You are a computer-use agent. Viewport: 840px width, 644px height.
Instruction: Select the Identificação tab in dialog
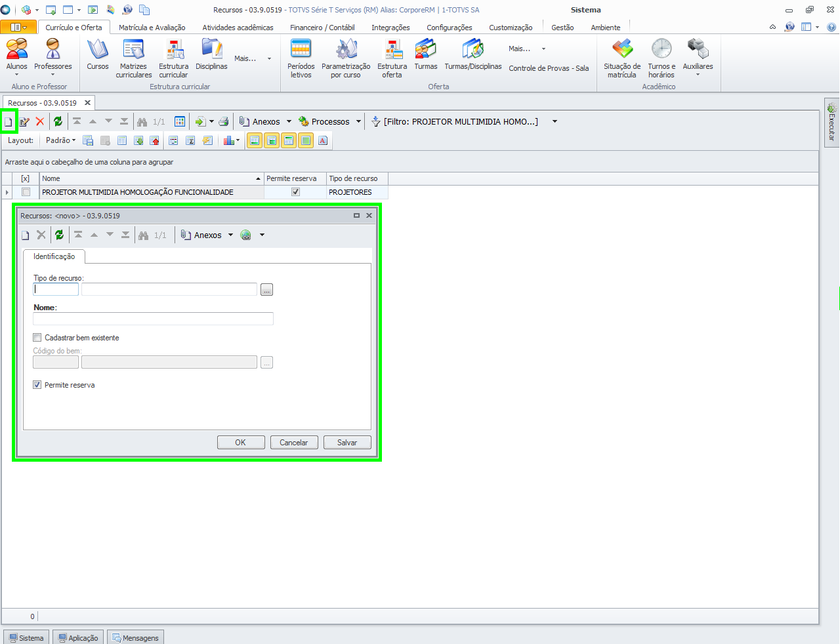54,256
